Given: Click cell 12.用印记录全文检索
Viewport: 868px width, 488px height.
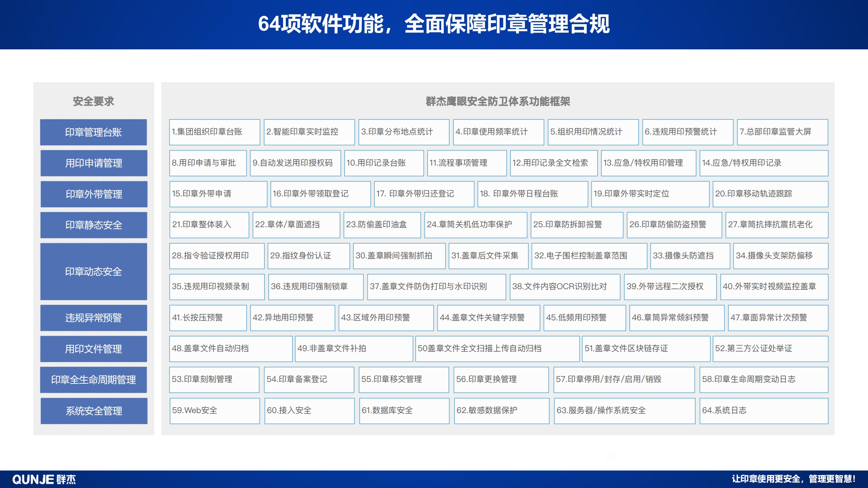Looking at the screenshot, I should pyautogui.click(x=553, y=163).
